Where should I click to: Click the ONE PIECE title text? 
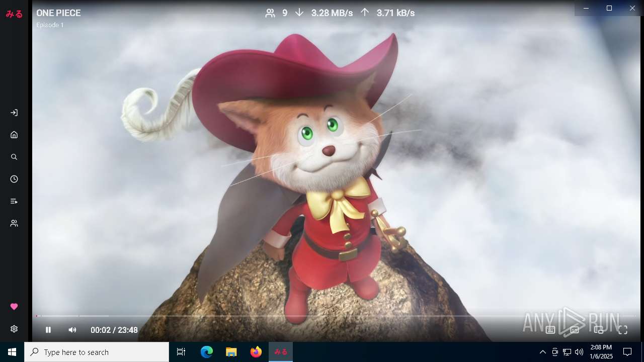pos(58,13)
